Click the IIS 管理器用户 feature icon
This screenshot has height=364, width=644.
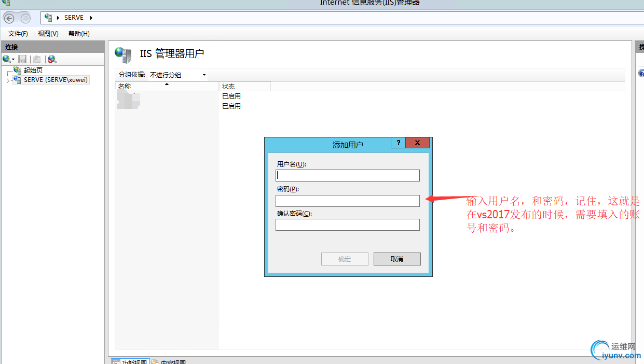point(123,55)
